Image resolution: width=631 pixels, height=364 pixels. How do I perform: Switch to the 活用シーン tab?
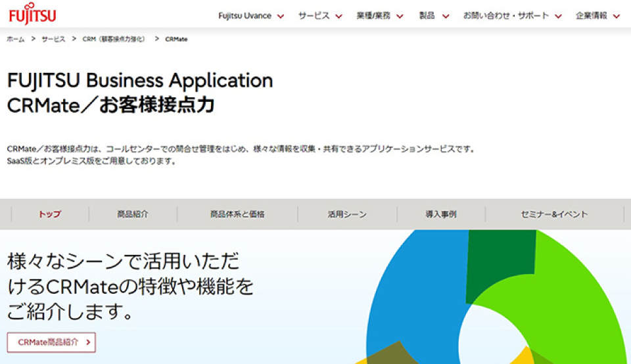[x=347, y=214]
